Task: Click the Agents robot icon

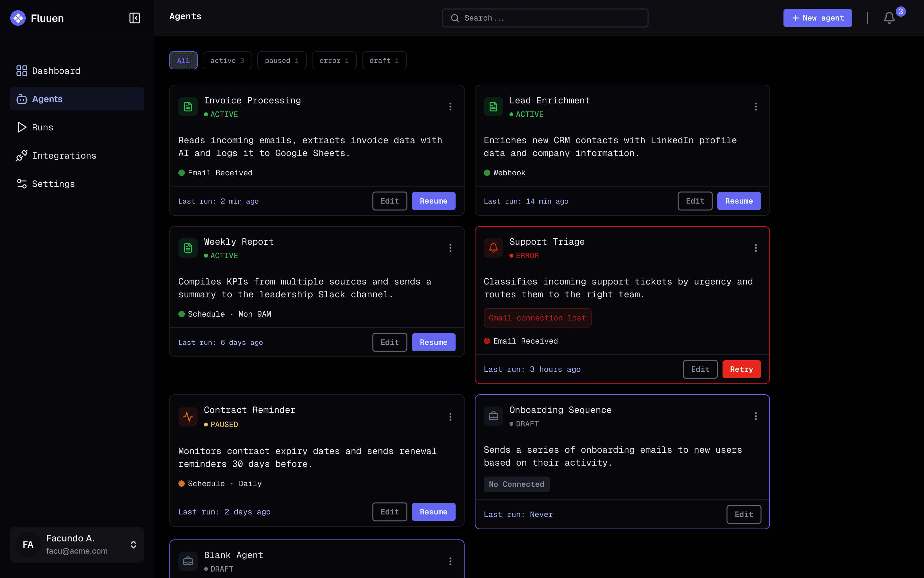Action: point(22,99)
